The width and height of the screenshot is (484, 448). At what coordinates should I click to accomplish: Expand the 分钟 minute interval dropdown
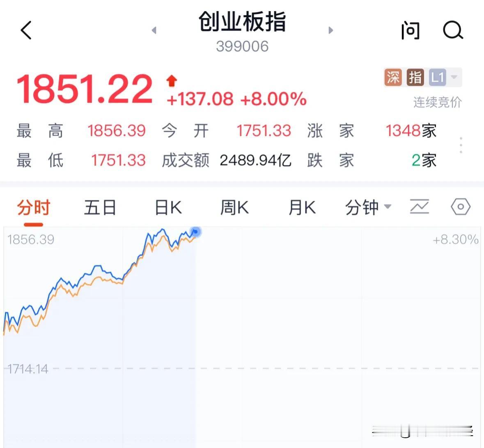367,207
